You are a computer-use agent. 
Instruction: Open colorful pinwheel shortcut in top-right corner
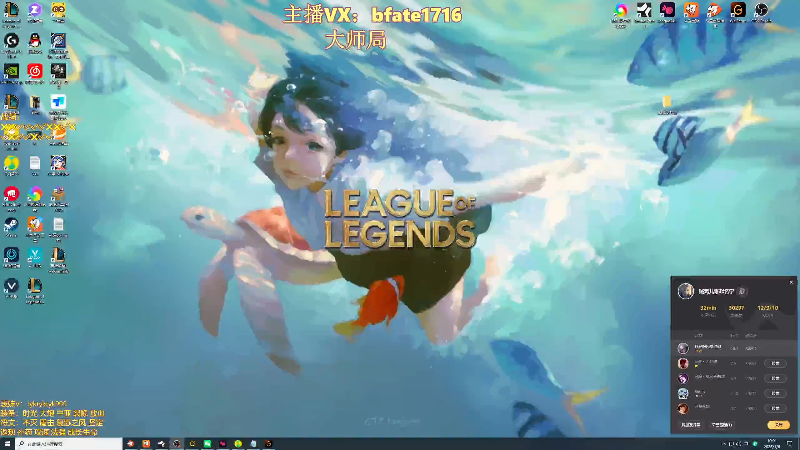click(x=620, y=10)
